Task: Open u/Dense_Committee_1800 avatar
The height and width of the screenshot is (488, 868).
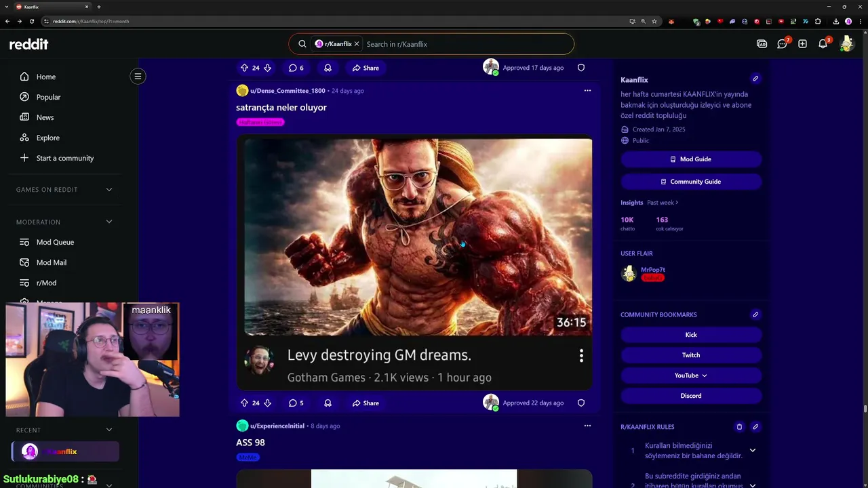Action: pyautogui.click(x=242, y=90)
